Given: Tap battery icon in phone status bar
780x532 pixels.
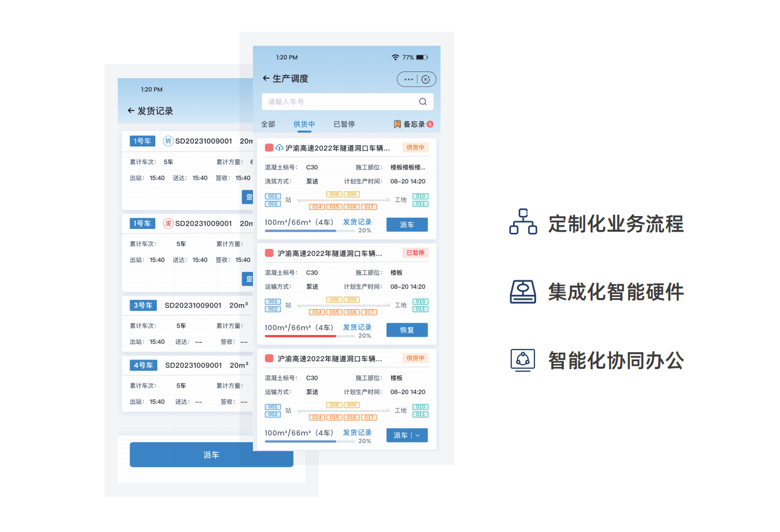Looking at the screenshot, I should 422,57.
